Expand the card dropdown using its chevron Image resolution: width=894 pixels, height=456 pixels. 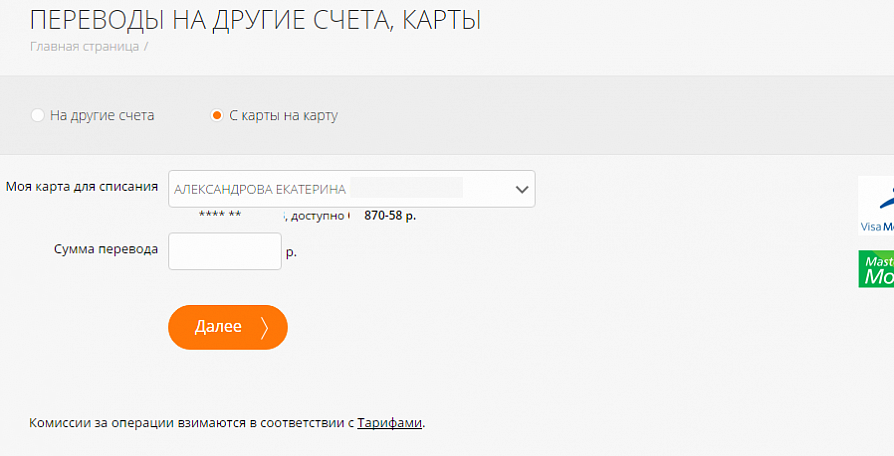coord(520,189)
